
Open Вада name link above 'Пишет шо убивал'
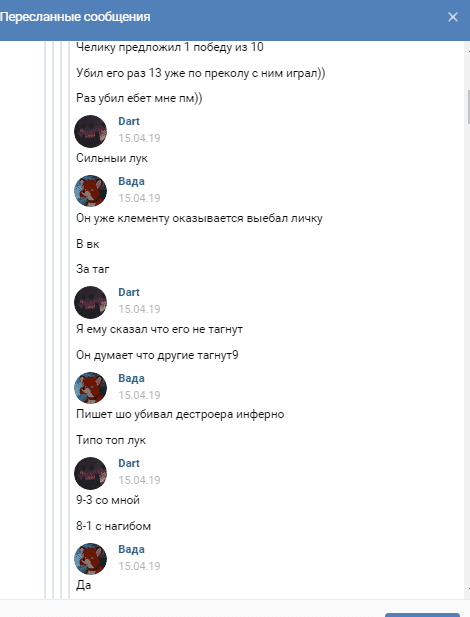131,378
